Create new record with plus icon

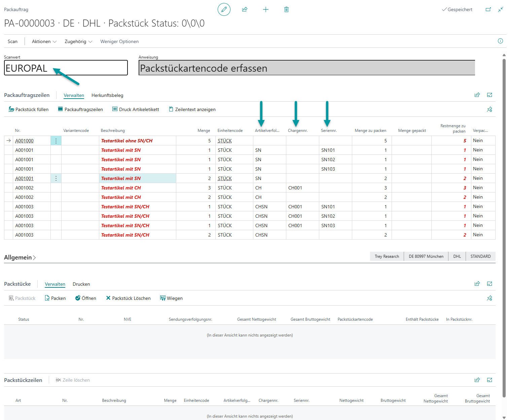[x=265, y=9]
